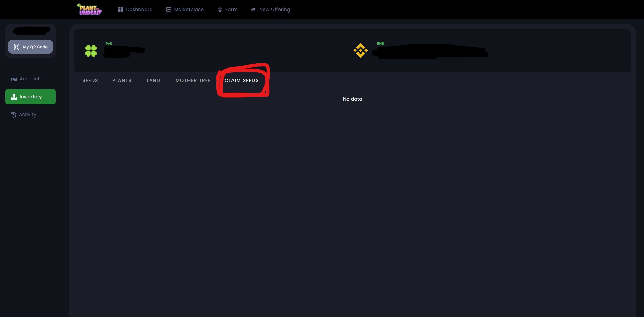This screenshot has height=317, width=644.
Task: Click the yellow BNB coin icon
Action: click(x=360, y=50)
